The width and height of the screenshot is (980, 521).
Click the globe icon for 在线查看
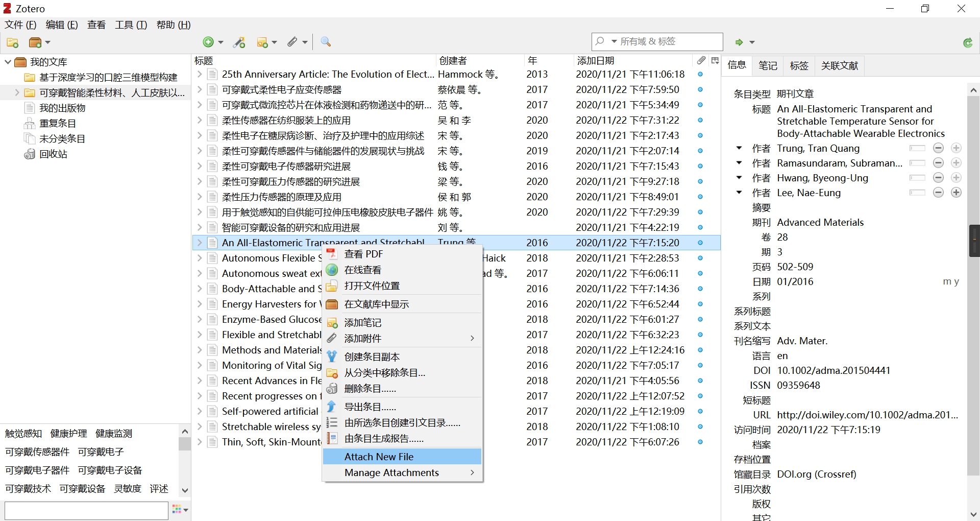click(332, 270)
